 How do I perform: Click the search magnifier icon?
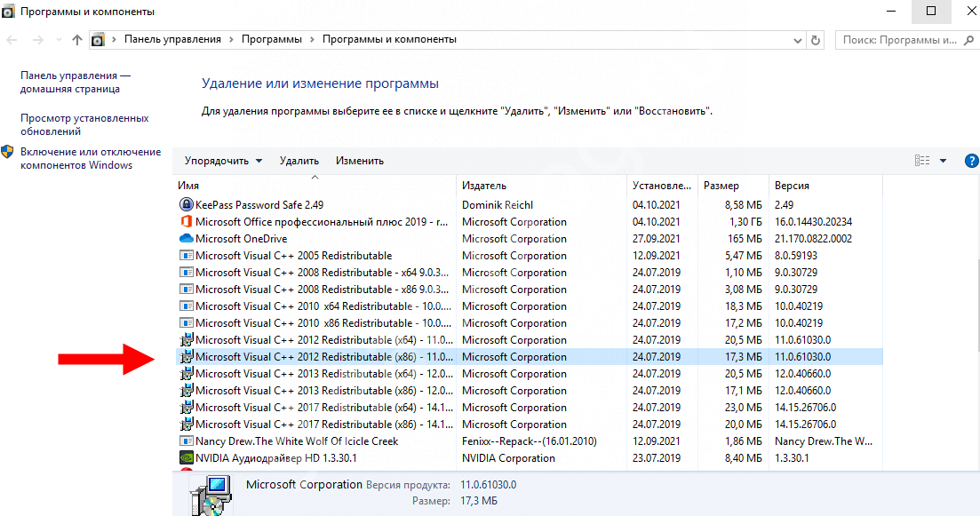click(x=968, y=40)
